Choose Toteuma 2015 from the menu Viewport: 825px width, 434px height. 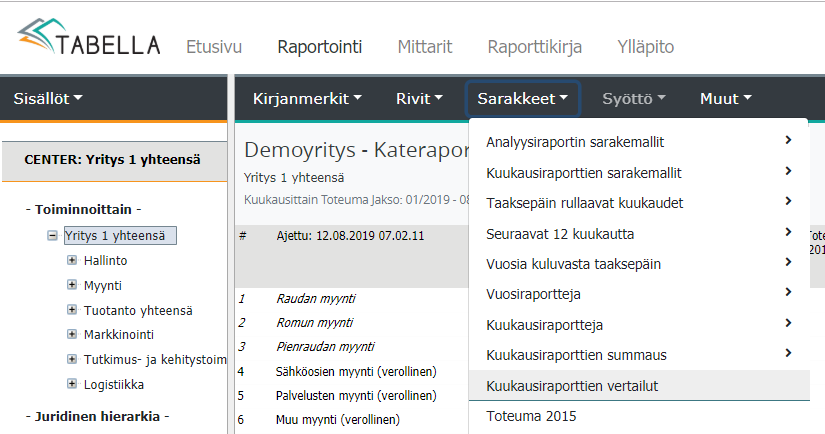pyautogui.click(x=531, y=416)
